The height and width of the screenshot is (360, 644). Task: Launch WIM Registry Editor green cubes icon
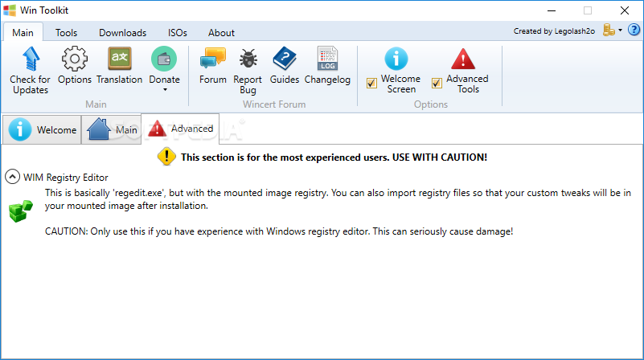(21, 211)
